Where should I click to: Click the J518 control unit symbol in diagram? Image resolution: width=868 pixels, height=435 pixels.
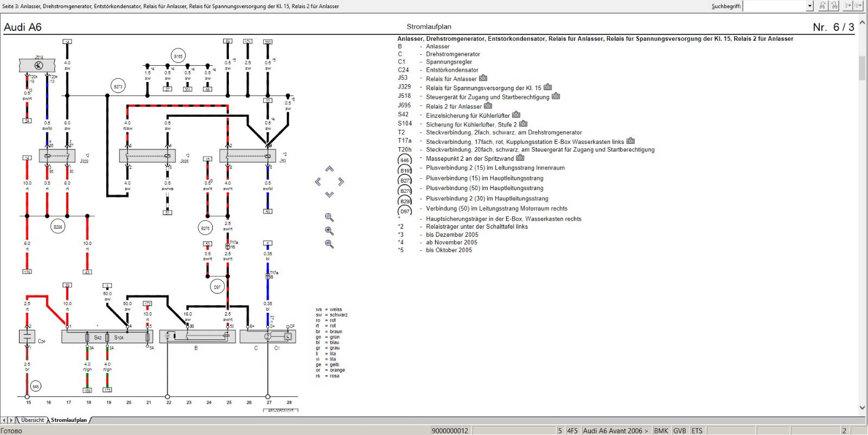[x=39, y=66]
